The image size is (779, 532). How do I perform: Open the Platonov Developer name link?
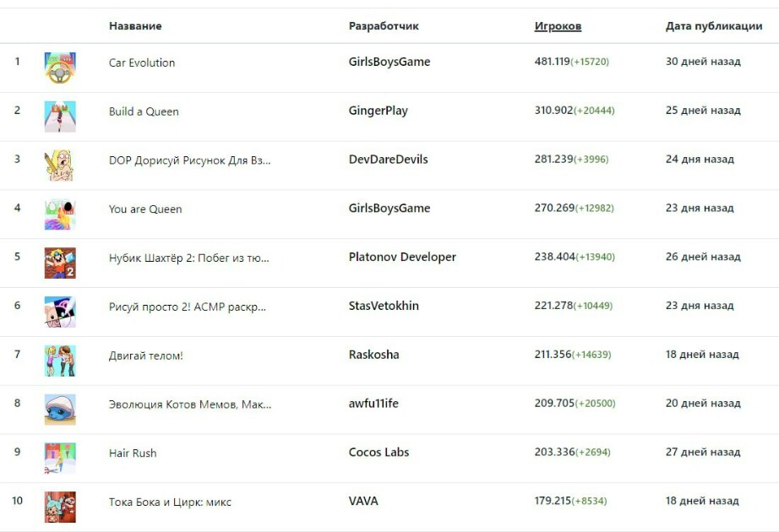402,257
